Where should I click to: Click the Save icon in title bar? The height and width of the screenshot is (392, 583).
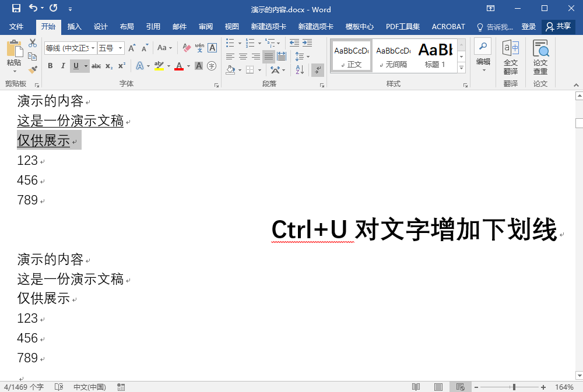click(16, 9)
